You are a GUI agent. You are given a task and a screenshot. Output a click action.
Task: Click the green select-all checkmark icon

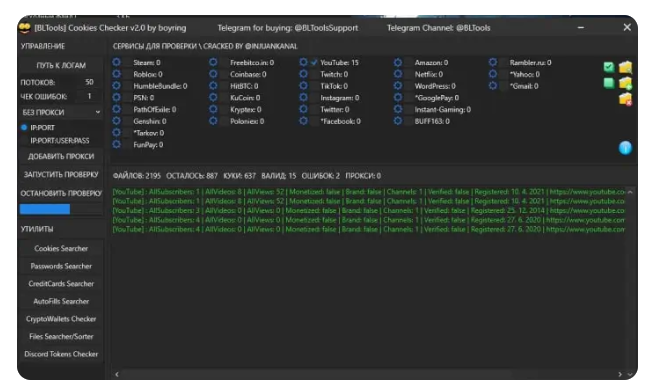coord(609,67)
